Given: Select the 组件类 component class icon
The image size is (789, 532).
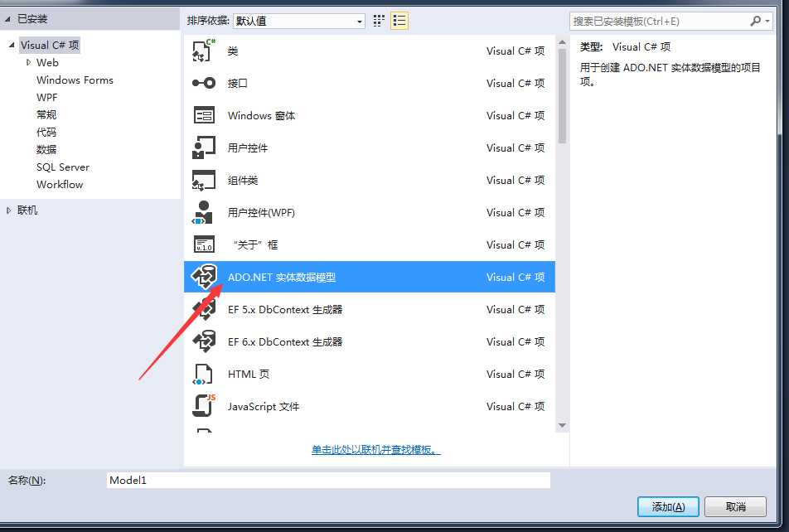Looking at the screenshot, I should (204, 180).
